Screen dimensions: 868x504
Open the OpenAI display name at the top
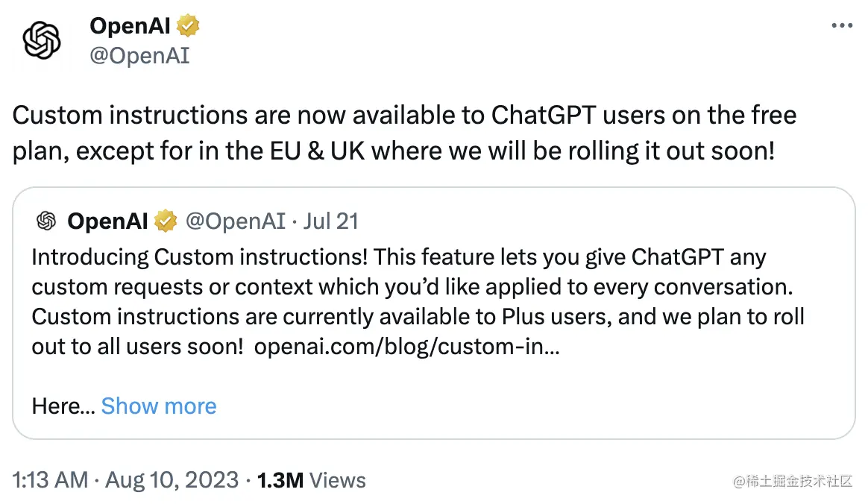tap(130, 27)
